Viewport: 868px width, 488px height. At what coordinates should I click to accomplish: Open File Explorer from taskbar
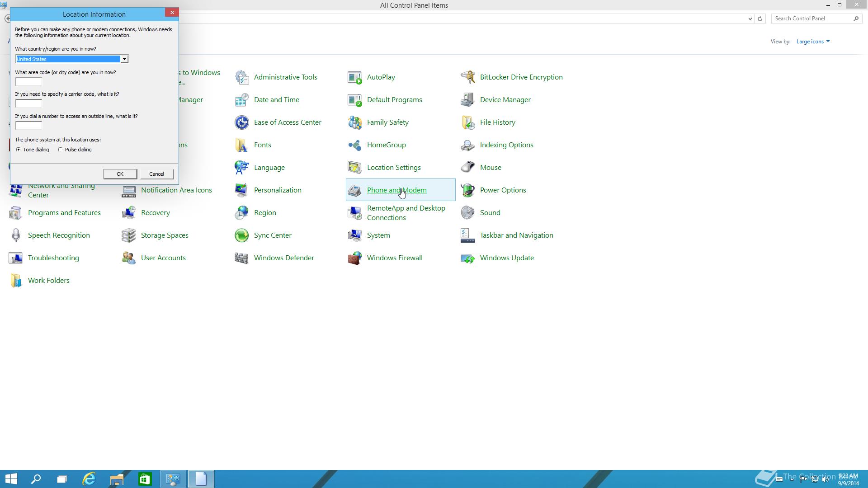click(x=117, y=479)
